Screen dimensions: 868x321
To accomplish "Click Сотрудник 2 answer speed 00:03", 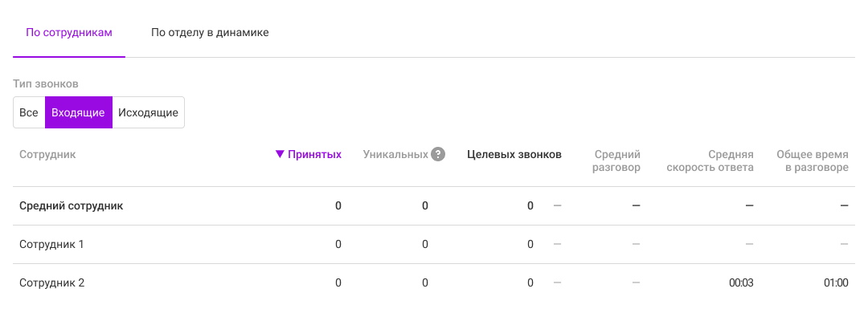I will click(741, 282).
